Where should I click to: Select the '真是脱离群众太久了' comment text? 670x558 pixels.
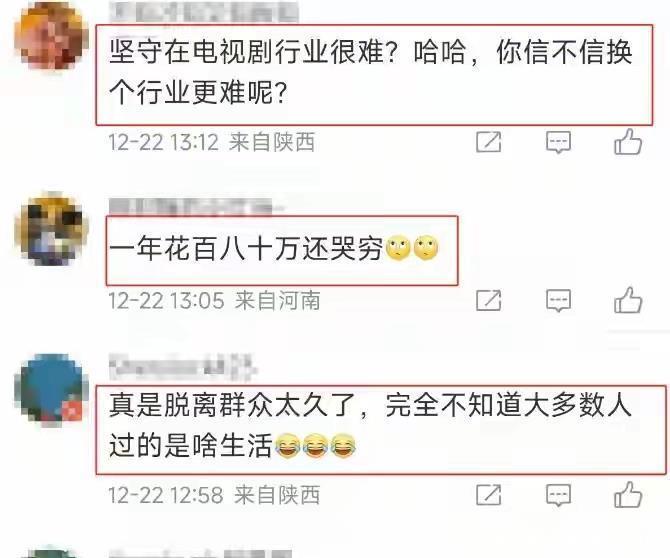click(x=370, y=425)
